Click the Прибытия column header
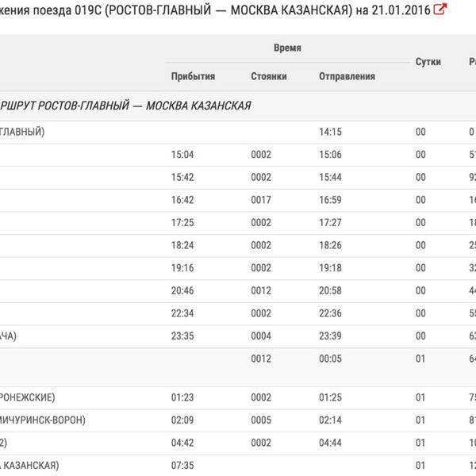 193,76
